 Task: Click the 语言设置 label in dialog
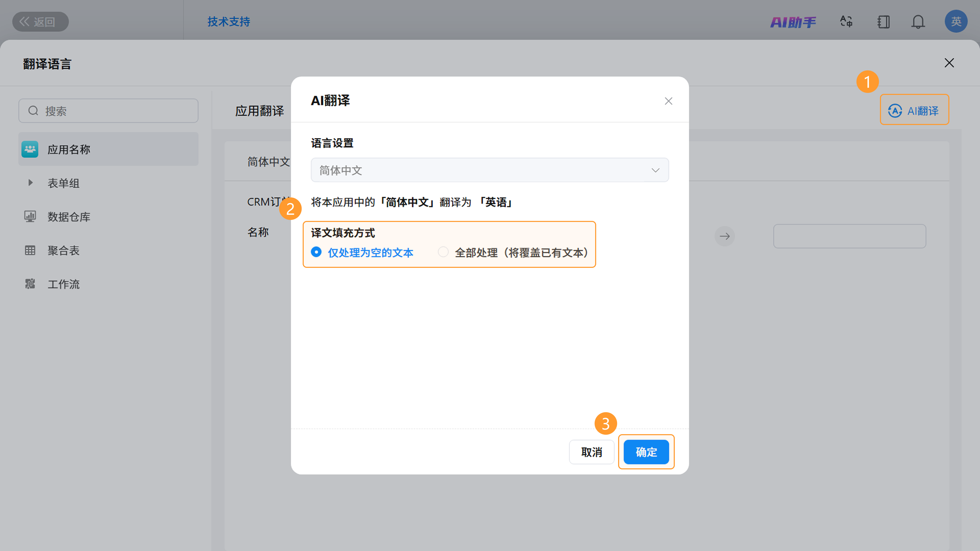(x=332, y=143)
